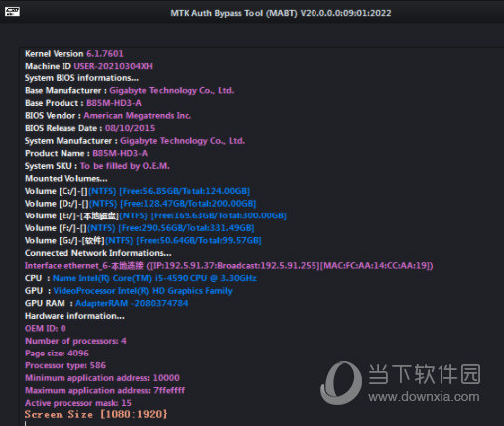This screenshot has height=426, width=504.
Task: Click GPU VideoProcessor Intel HD Graphics line
Action: 129,291
